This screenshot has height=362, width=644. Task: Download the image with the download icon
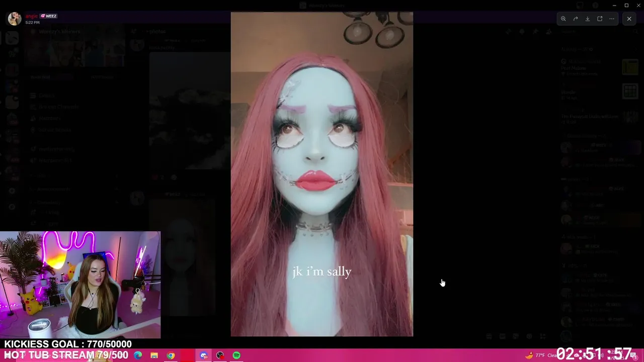pyautogui.click(x=587, y=19)
